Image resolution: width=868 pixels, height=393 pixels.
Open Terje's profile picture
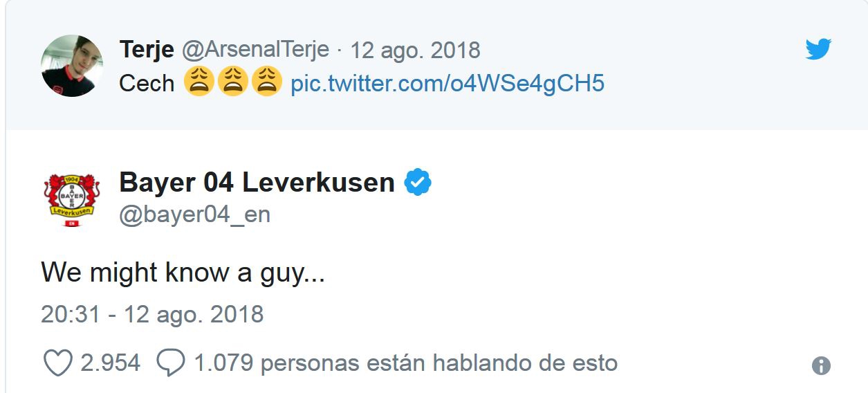coord(72,66)
